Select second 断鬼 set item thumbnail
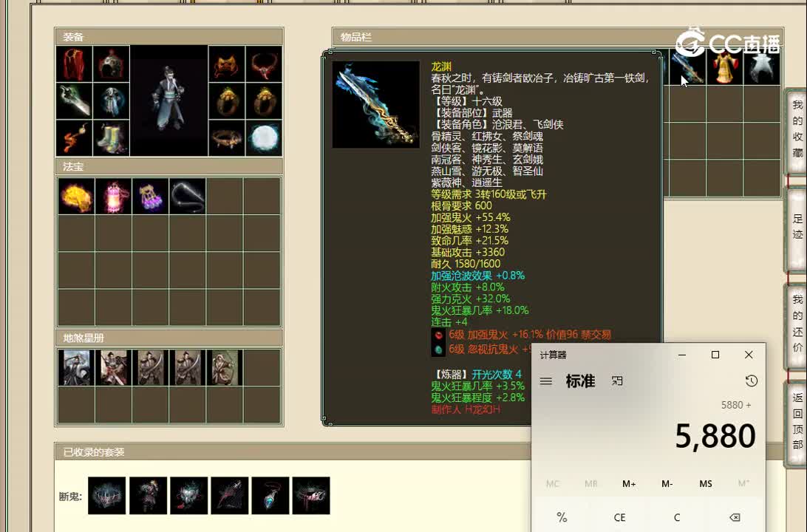Image resolution: width=807 pixels, height=532 pixels. click(149, 496)
